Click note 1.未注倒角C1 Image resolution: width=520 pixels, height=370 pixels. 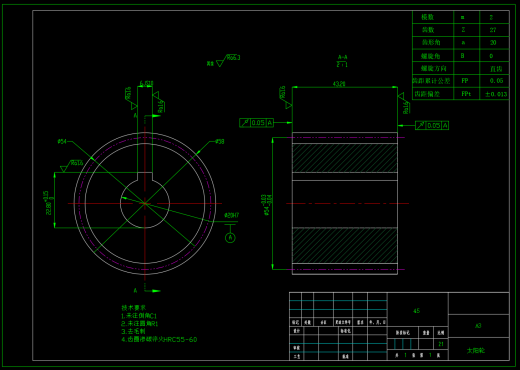139,316
